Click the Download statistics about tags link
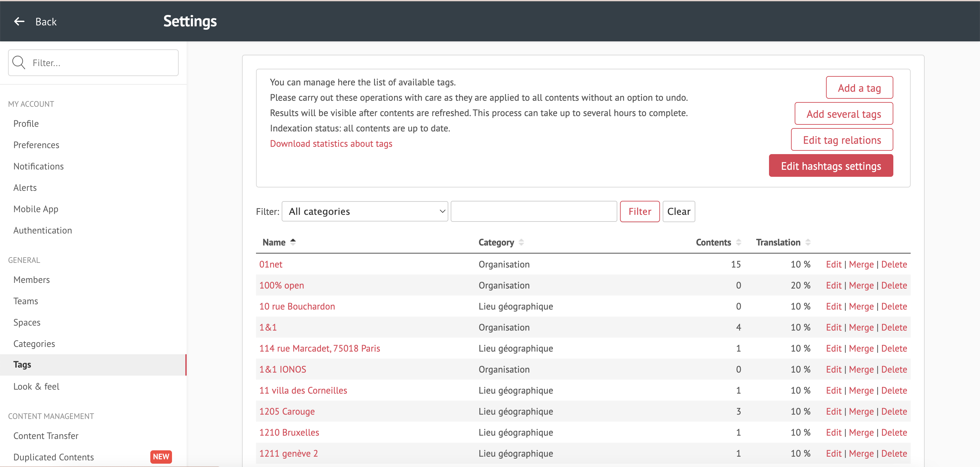The image size is (980, 467). tap(331, 143)
